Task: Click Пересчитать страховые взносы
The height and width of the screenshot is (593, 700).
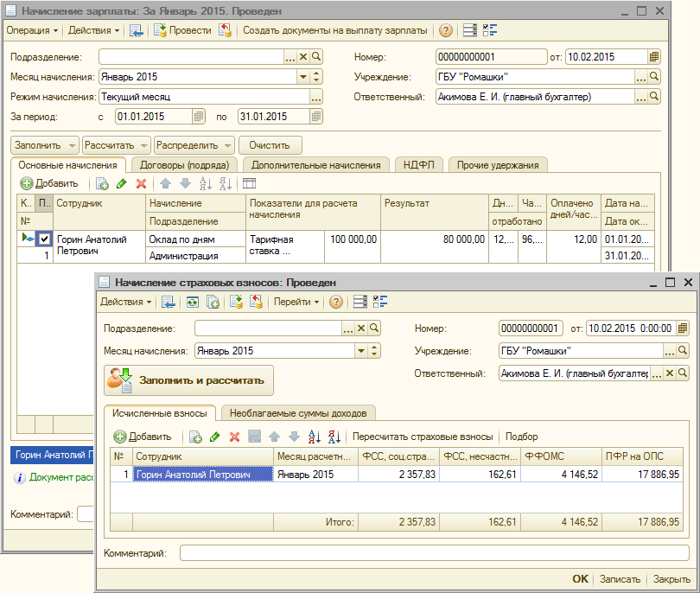Action: coord(423,437)
